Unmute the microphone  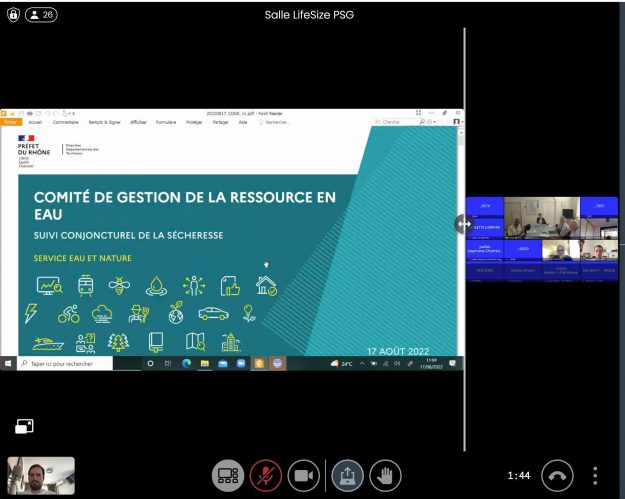(266, 475)
